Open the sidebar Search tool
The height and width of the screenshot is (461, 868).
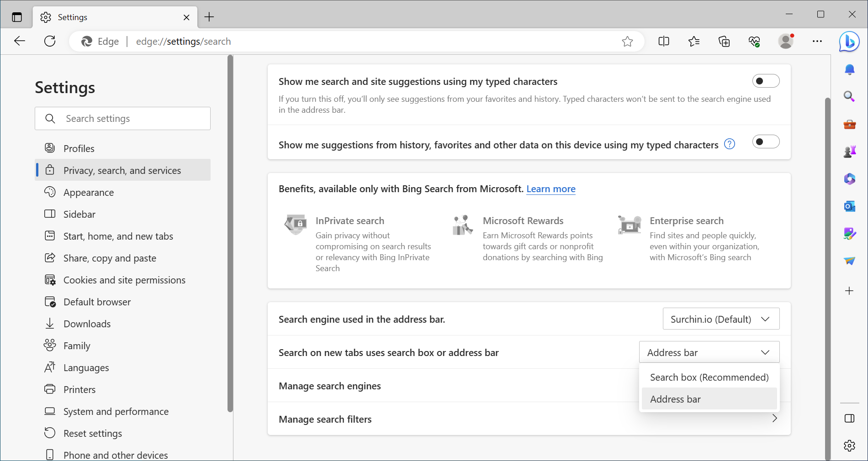[x=849, y=96]
